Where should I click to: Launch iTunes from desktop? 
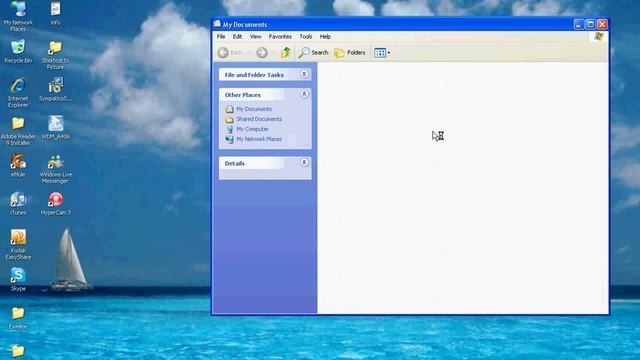click(x=18, y=203)
